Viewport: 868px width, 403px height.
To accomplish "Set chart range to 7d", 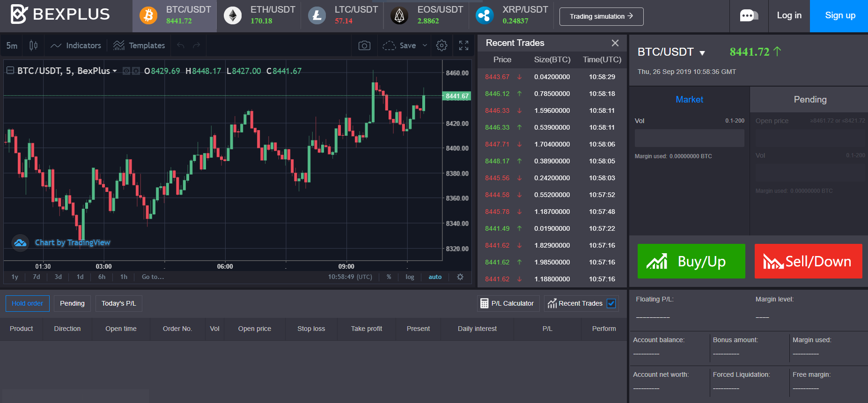I will [37, 277].
